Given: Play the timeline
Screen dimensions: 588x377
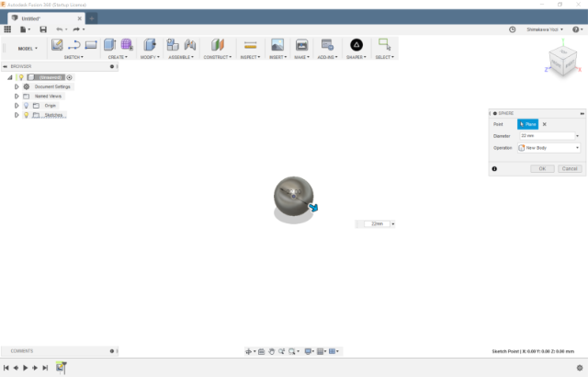Looking at the screenshot, I should (26, 368).
